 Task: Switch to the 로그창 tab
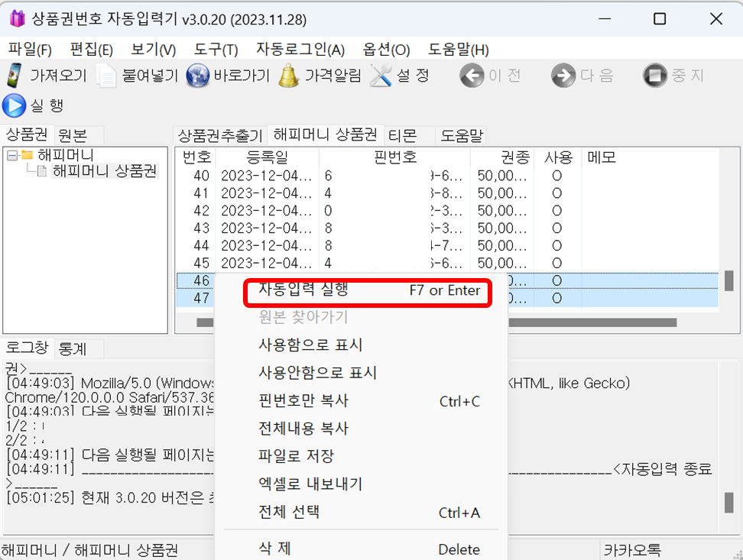click(27, 348)
